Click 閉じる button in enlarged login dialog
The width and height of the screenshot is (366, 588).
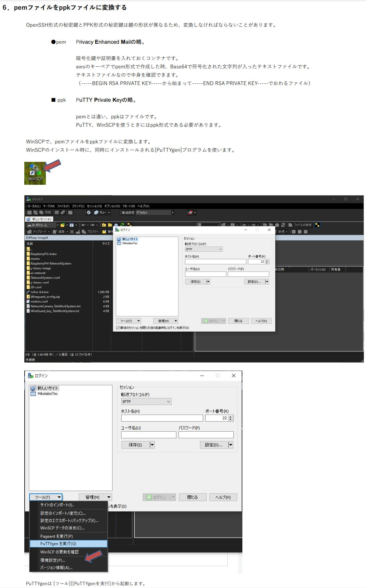point(193,497)
